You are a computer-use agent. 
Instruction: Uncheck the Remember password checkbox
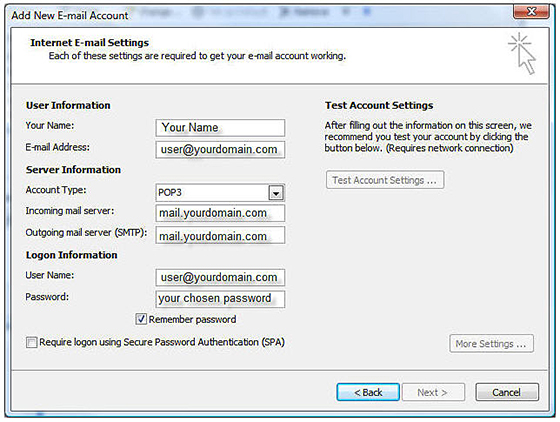[141, 319]
